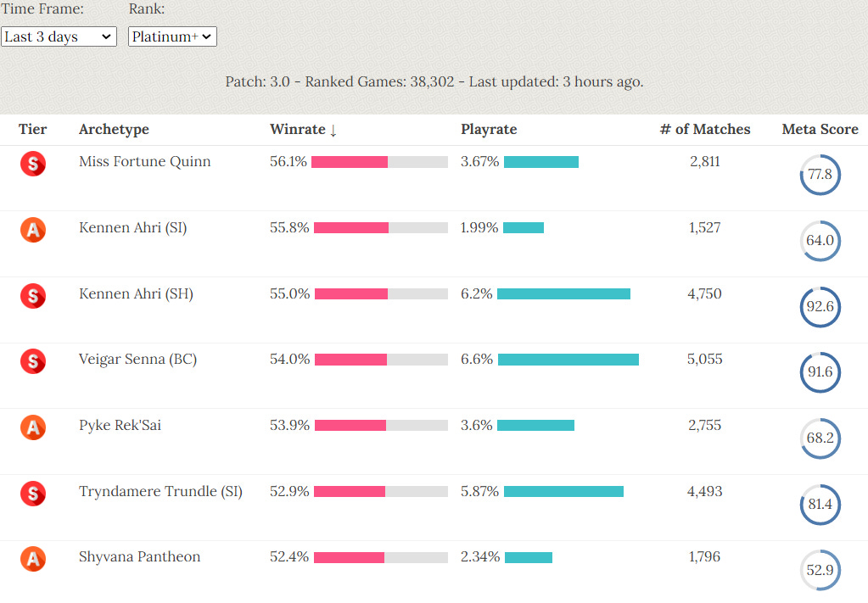Click the 52.9 meta score ring

pyautogui.click(x=820, y=570)
